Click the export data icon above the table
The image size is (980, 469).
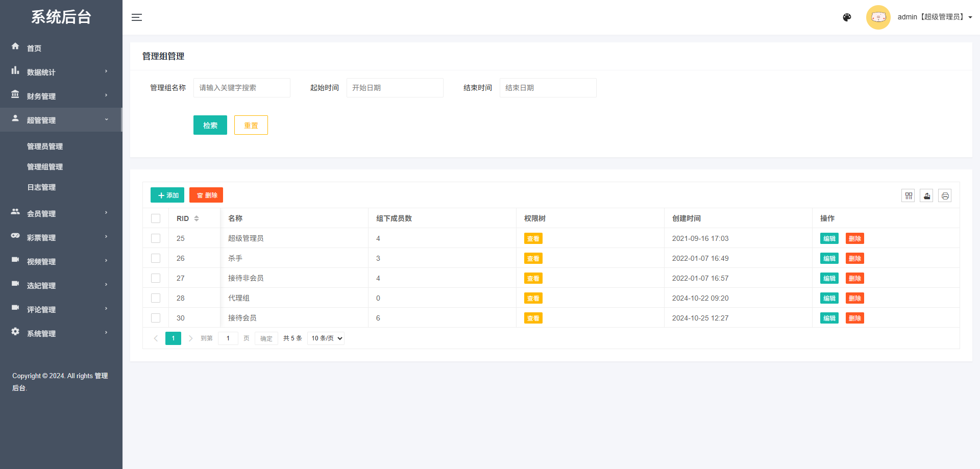(x=926, y=195)
